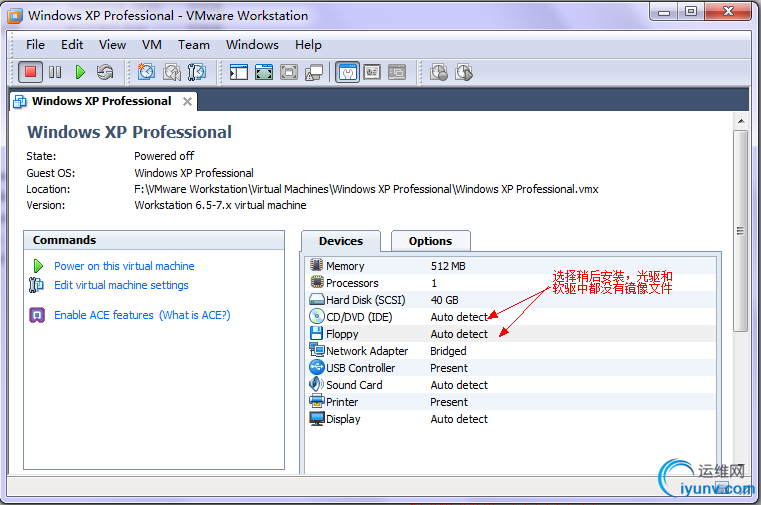Select the Hard Disk (SCSI) device
Image resolution: width=761 pixels, height=505 pixels.
pyautogui.click(x=364, y=300)
